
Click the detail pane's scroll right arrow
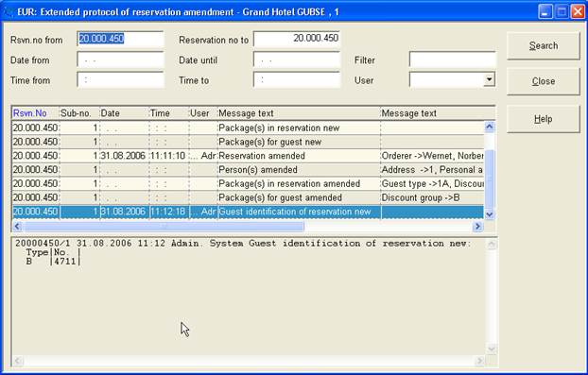pyautogui.click(x=479, y=361)
